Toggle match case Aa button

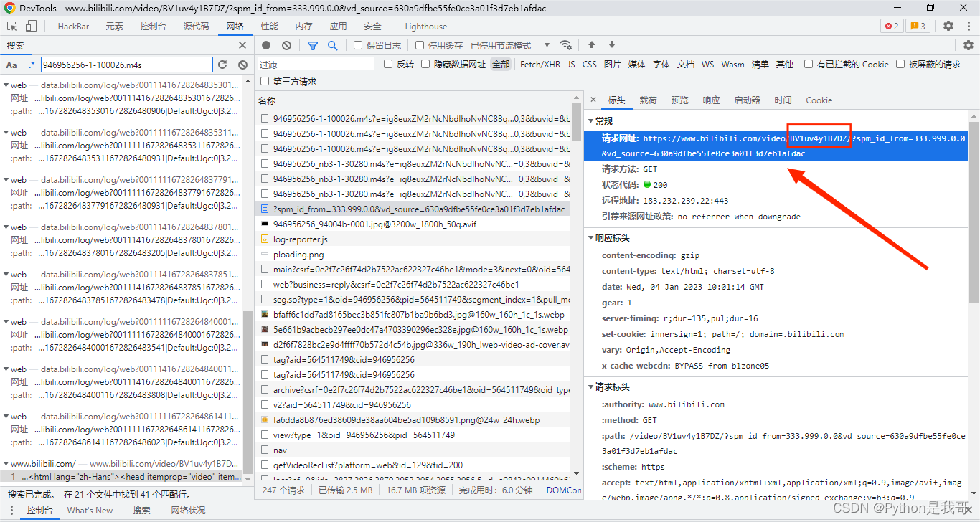coord(12,65)
